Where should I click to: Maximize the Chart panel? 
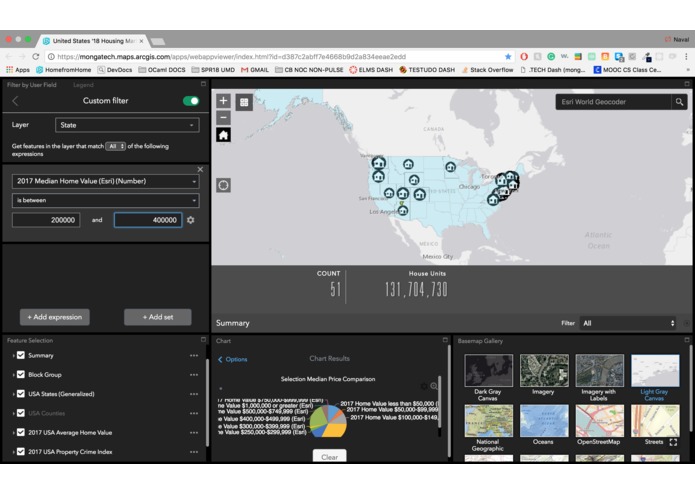[445, 340]
